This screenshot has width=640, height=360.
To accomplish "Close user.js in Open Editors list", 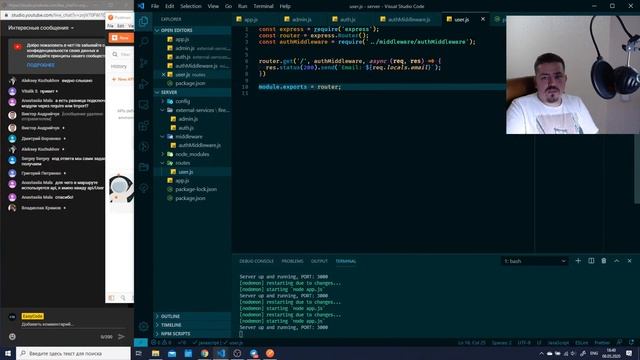I will pos(163,75).
